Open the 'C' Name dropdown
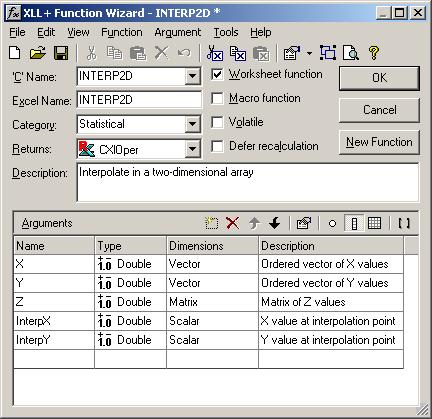Screen dimensions: 432x419 pos(192,76)
